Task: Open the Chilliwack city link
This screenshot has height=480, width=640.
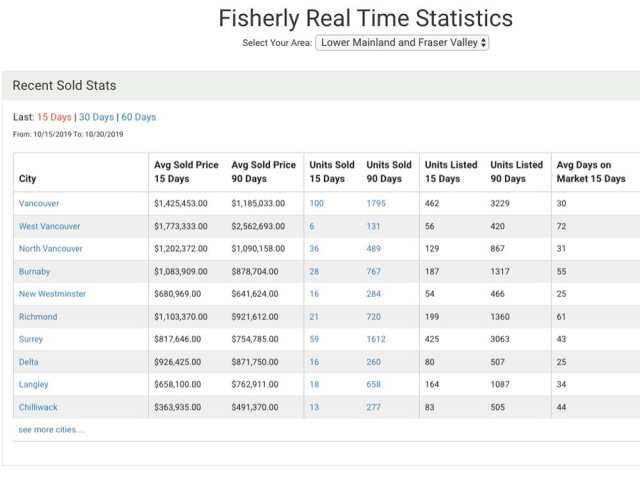Action: pos(38,407)
